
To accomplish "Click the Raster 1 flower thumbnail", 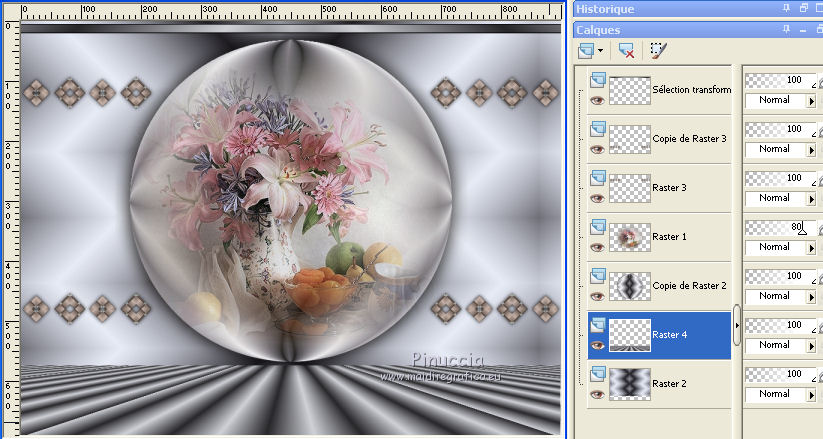I will tap(630, 237).
